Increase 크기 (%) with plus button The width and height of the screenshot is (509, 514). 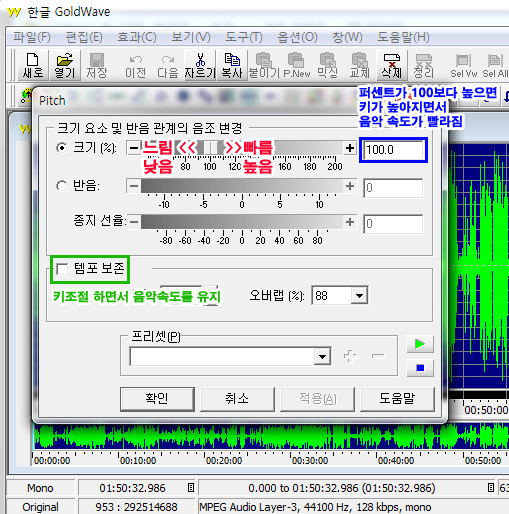(x=350, y=148)
